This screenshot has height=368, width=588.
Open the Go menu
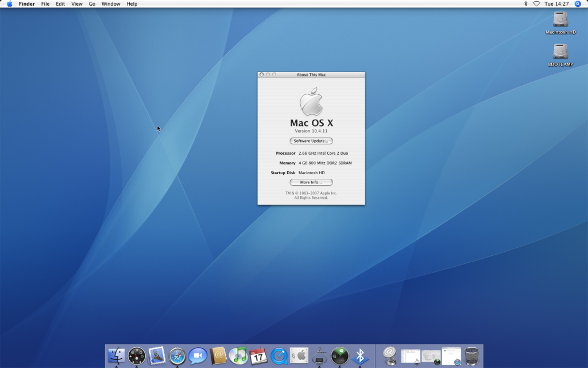[92, 4]
